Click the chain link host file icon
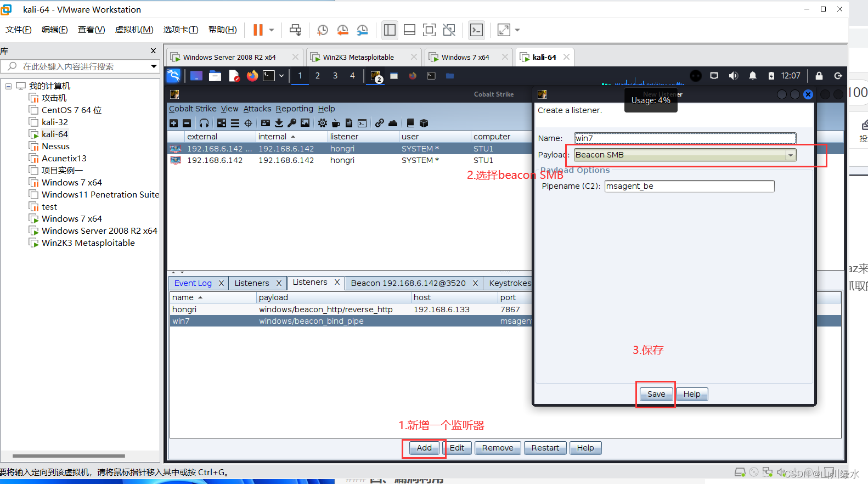 (380, 123)
